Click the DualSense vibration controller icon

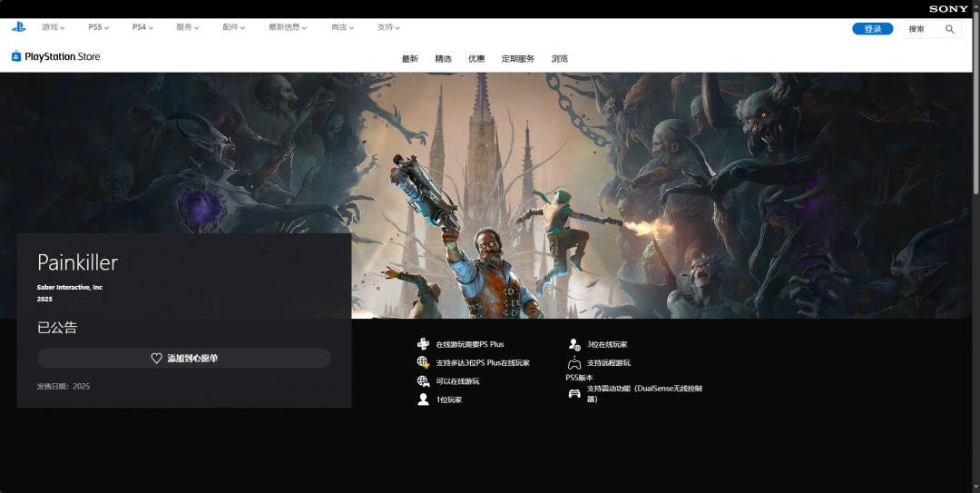(573, 393)
